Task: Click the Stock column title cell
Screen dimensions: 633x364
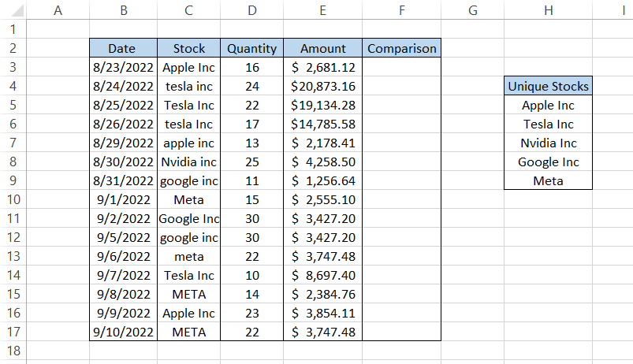Action: 188,48
